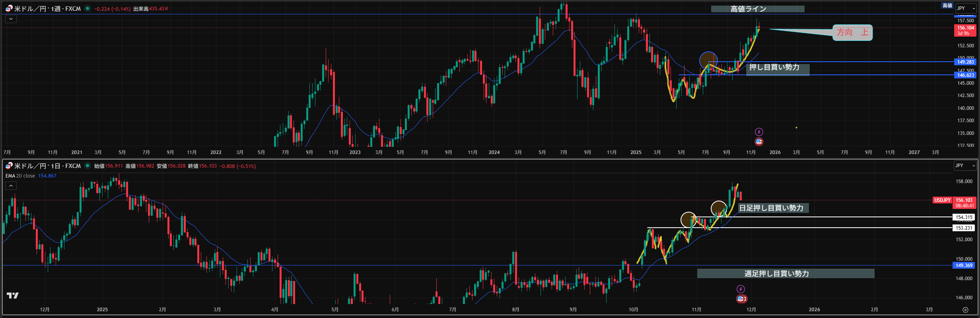The image size is (980, 318).
Task: Click green market status dot on weekly chart
Action: point(87,8)
